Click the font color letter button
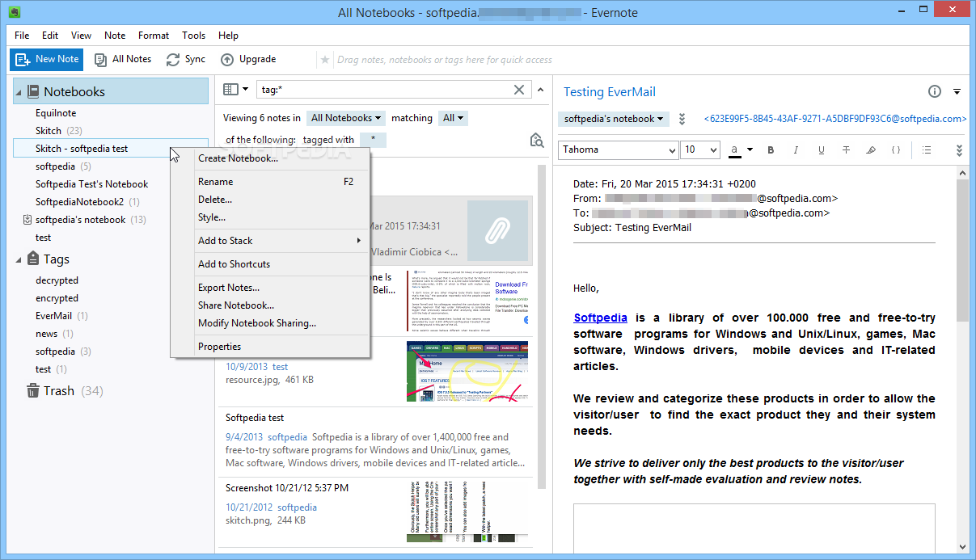 (734, 150)
